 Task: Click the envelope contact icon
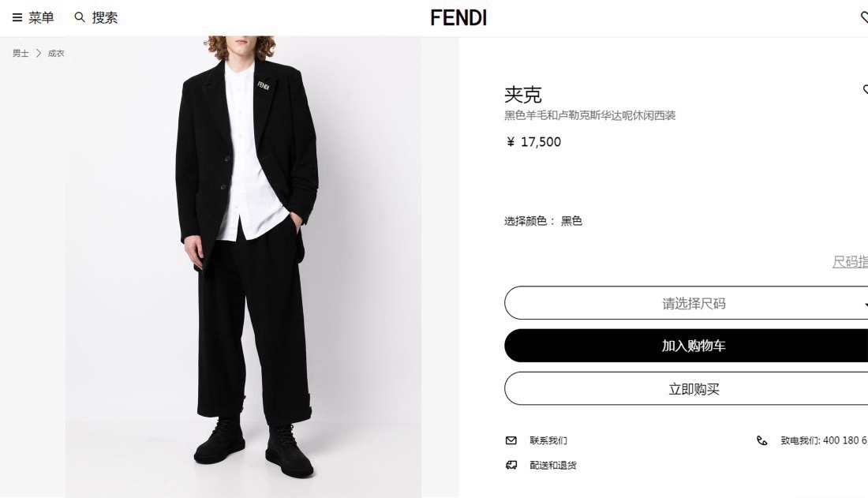pyautogui.click(x=511, y=440)
